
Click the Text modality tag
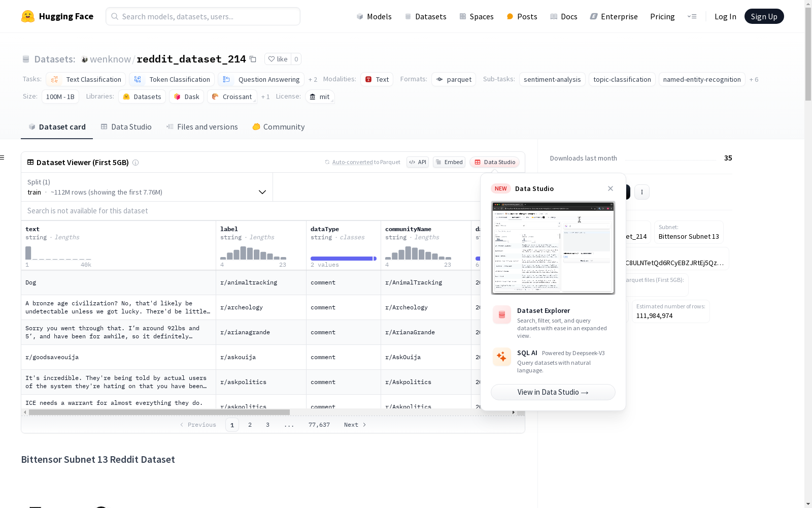point(377,79)
